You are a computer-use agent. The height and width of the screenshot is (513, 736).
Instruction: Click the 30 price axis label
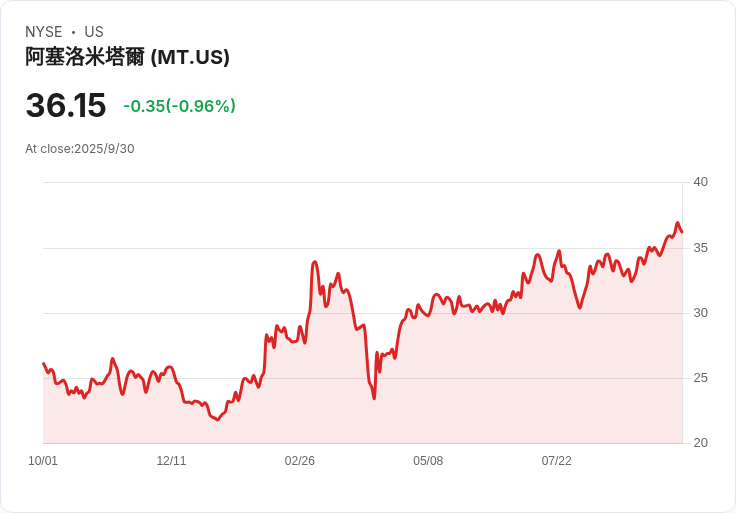(x=700, y=313)
